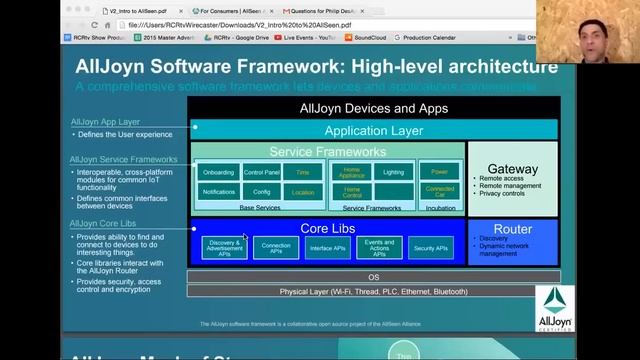Click the AllJoyn Certified logo
Screen dimensions: 640x360
point(555,309)
